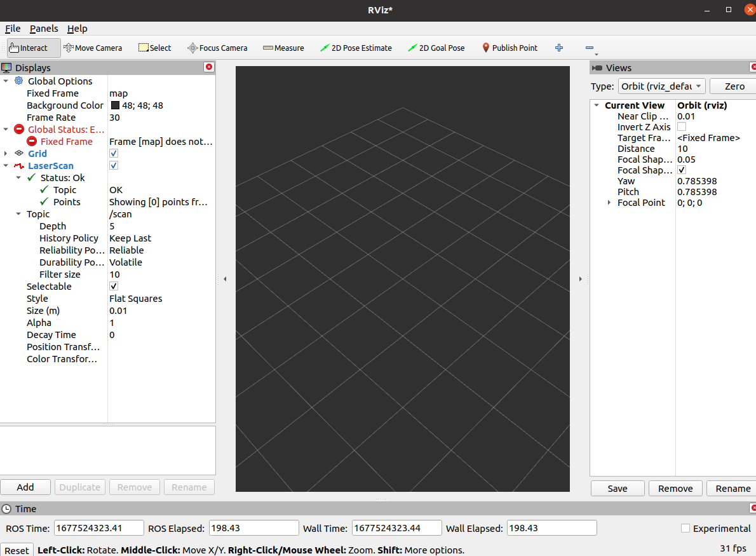Screen dimensions: 756x556
Task: Select the Decay Time row
Action: [x=107, y=335]
